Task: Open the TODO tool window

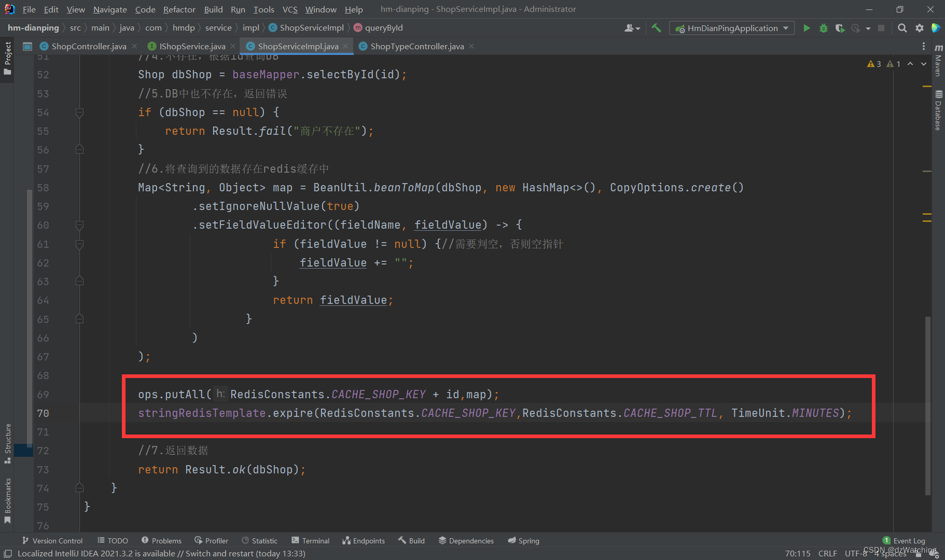Action: [113, 540]
